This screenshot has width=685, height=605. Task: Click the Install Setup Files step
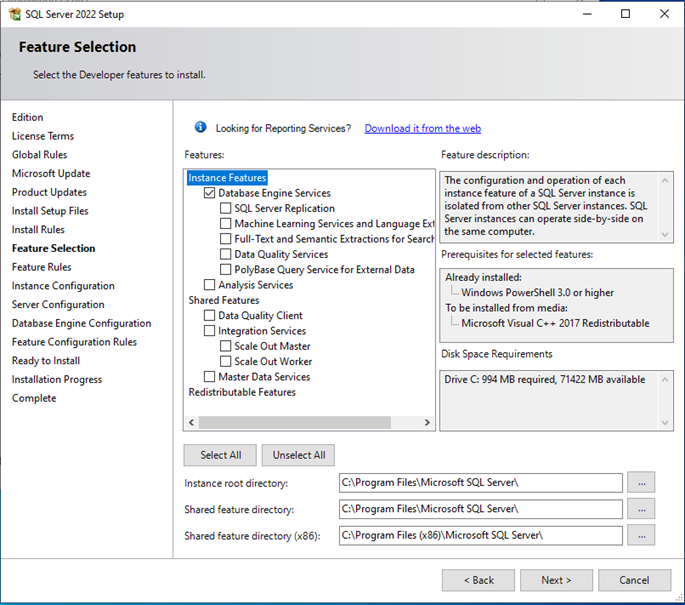(50, 211)
